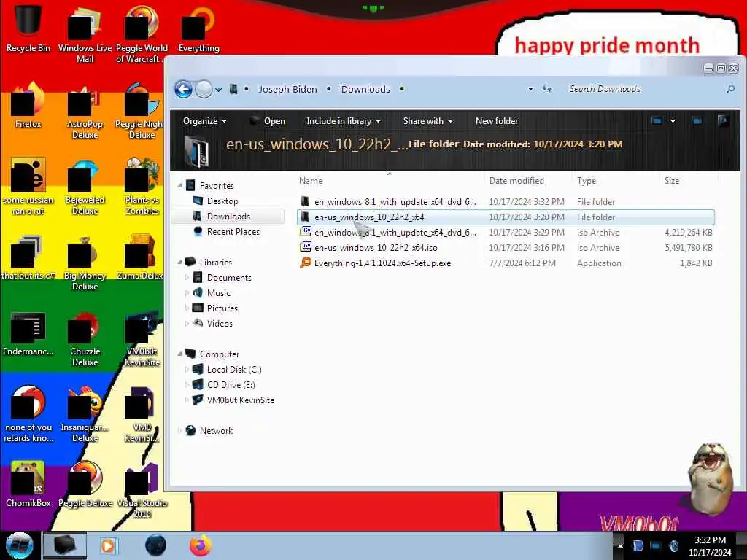Screen dimensions: 747x560
Task: Select the Firefox desktop icon
Action: pos(28,105)
